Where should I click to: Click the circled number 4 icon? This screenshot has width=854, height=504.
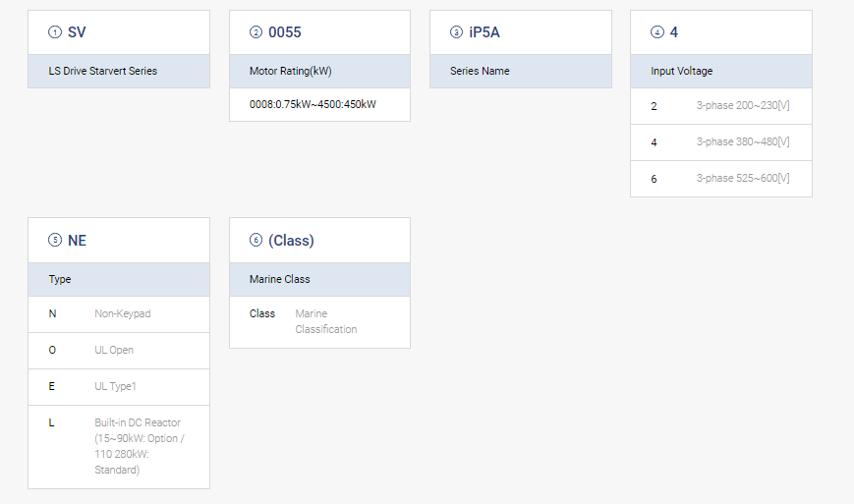click(x=657, y=32)
